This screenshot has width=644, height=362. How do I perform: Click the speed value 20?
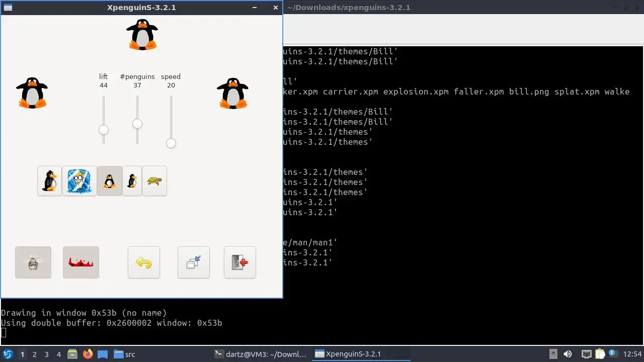click(x=171, y=85)
